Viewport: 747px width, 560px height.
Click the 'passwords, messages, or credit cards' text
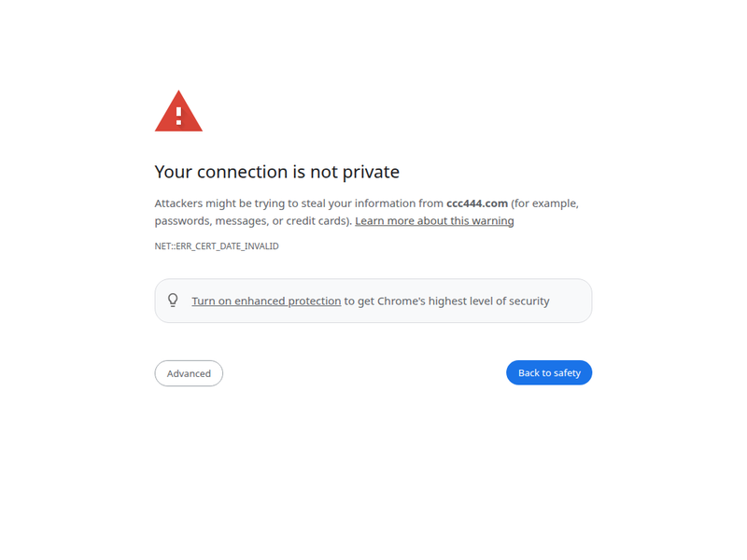[252, 221]
